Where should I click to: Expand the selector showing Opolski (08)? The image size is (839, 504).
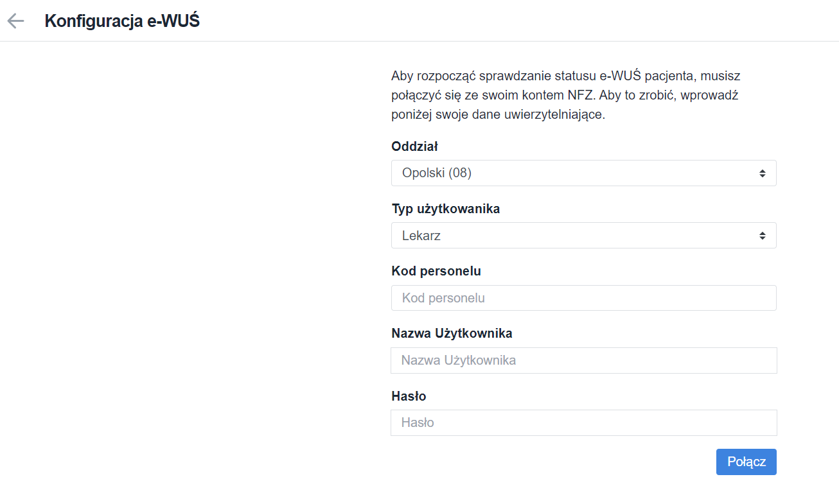(x=583, y=173)
